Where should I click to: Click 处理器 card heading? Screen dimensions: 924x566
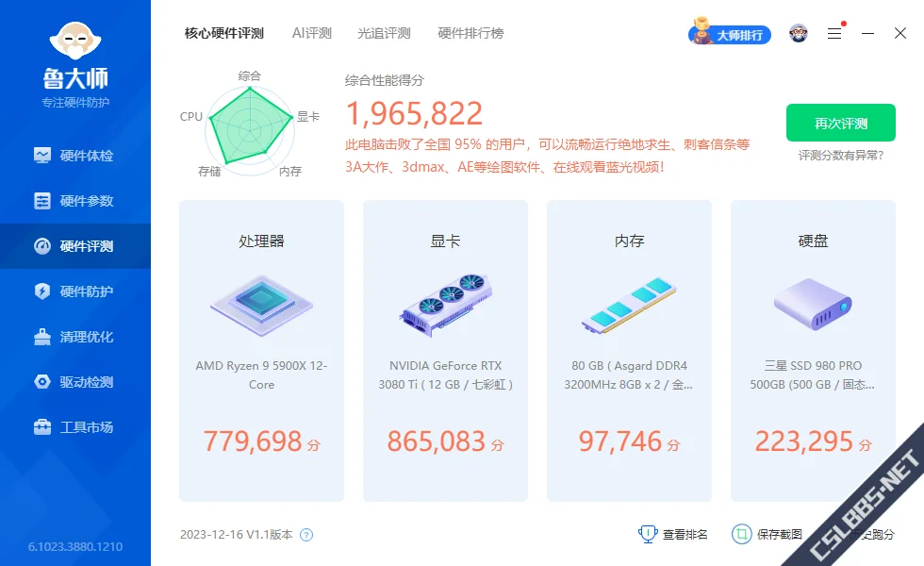(x=262, y=241)
